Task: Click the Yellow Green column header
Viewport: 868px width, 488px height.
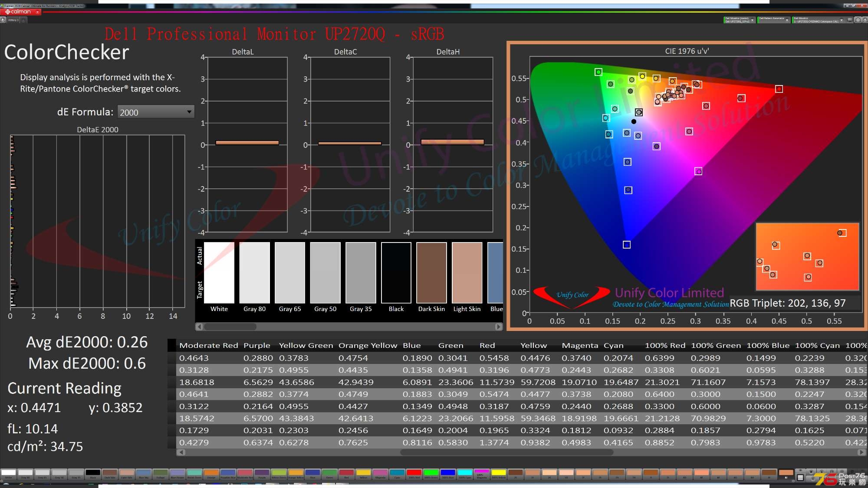Action: coord(306,345)
